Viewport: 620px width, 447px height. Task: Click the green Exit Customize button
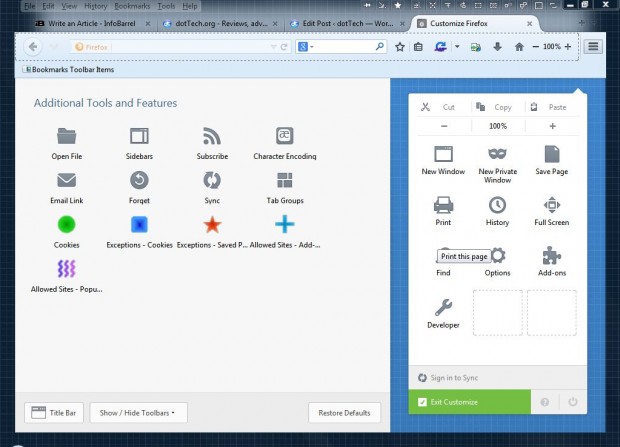click(469, 402)
